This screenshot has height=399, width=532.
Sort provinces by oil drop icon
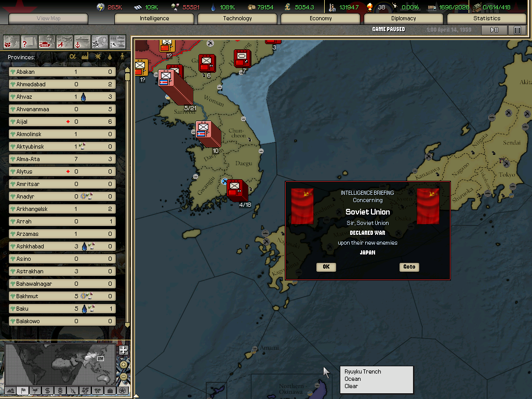coord(110,57)
